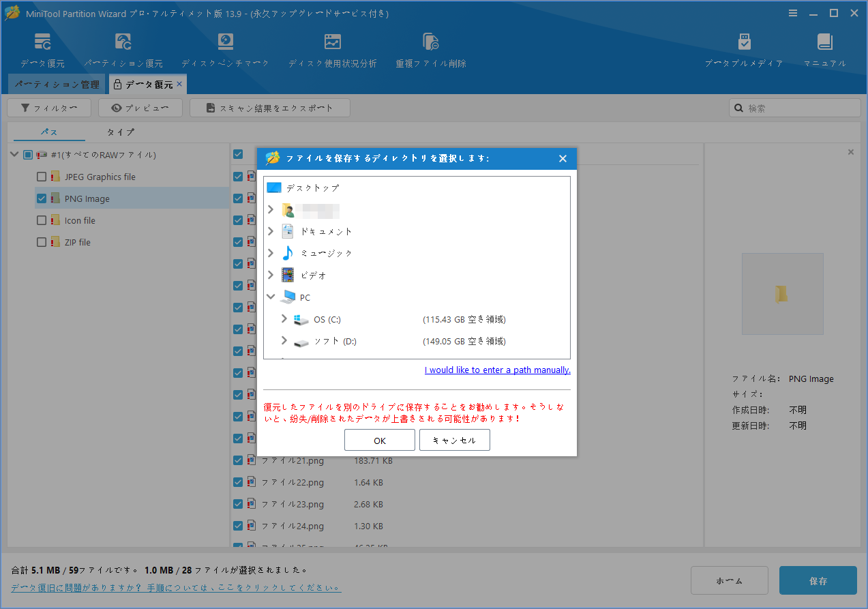This screenshot has height=609, width=868.
Task: Select the PC node in directory tree
Action: (295, 297)
